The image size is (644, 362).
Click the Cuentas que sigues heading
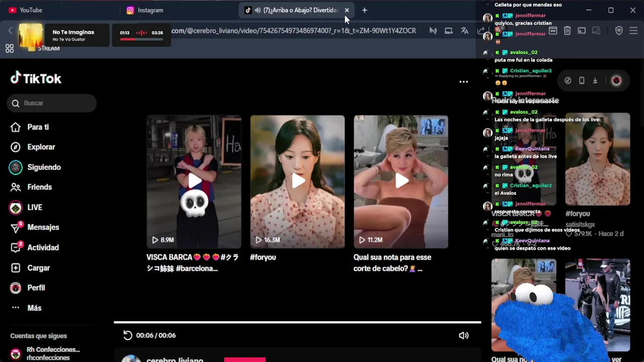39,336
